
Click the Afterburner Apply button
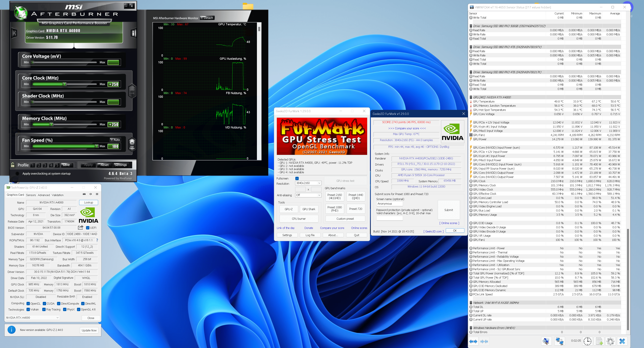[88, 165]
